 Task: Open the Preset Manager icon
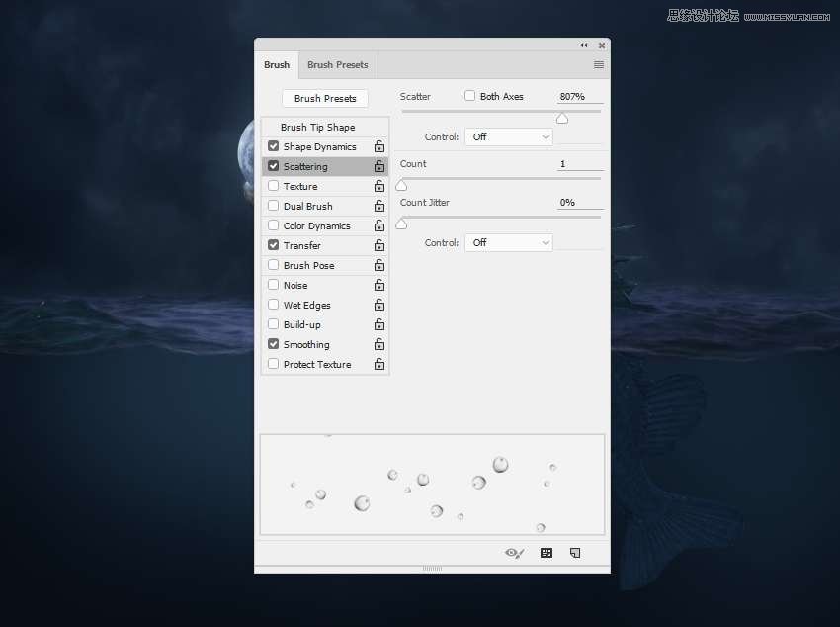(546, 553)
